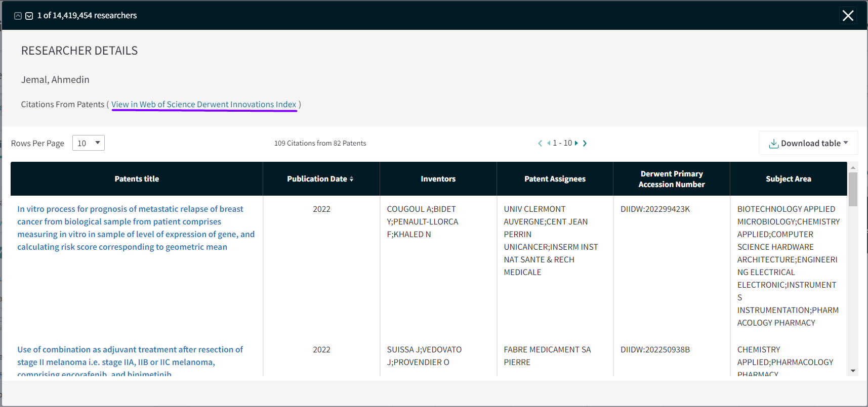Sort by Publication Date column
The height and width of the screenshot is (407, 868).
coord(320,179)
